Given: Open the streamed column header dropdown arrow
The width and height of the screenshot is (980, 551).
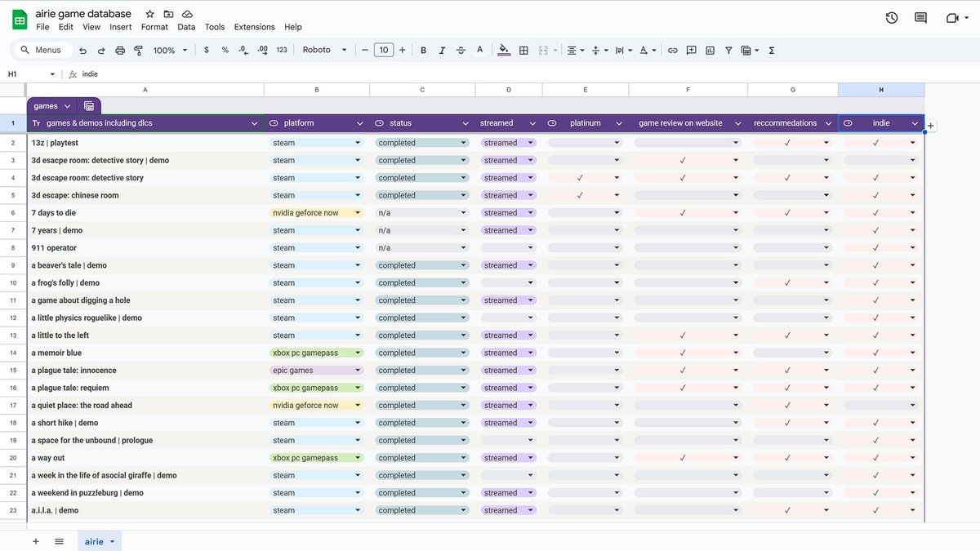Looking at the screenshot, I should pos(532,124).
